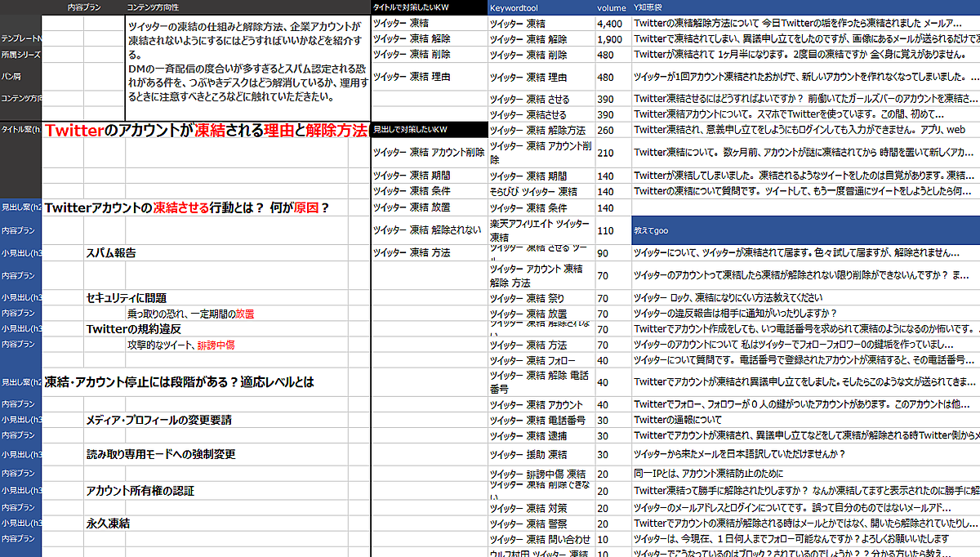Click 'ツイッター 凍結 解除されない' in title KW column
Viewport: 980px width, 557px height.
pyautogui.click(x=429, y=230)
